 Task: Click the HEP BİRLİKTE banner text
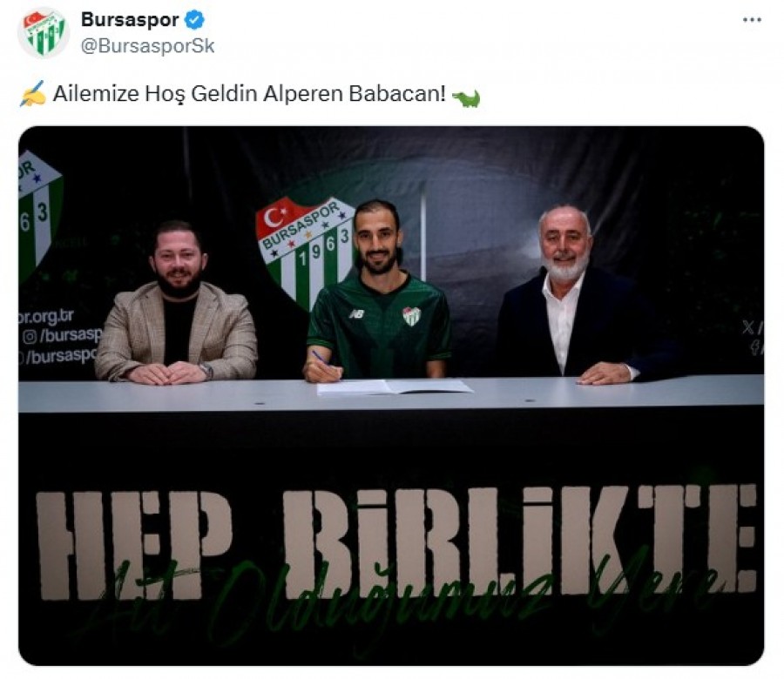click(396, 542)
